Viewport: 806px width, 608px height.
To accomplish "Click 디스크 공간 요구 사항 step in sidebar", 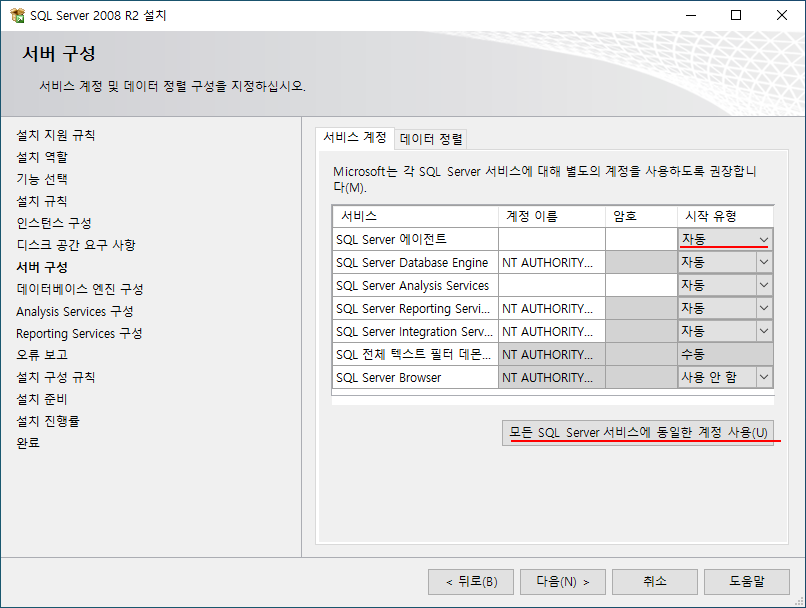I will tap(76, 245).
